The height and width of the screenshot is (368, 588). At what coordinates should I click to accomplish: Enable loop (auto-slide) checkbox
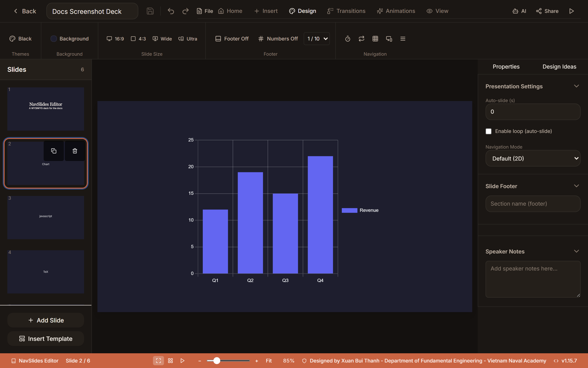pyautogui.click(x=488, y=131)
